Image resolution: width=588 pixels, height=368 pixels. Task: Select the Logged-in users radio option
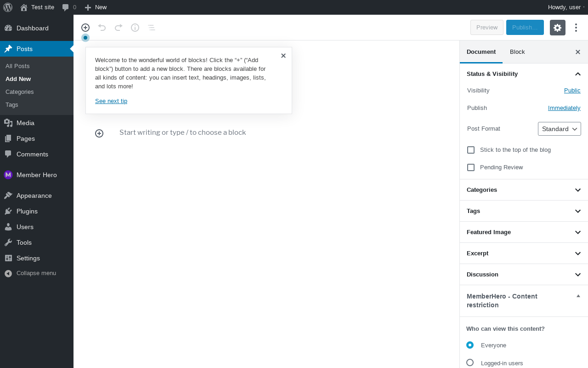(470, 362)
